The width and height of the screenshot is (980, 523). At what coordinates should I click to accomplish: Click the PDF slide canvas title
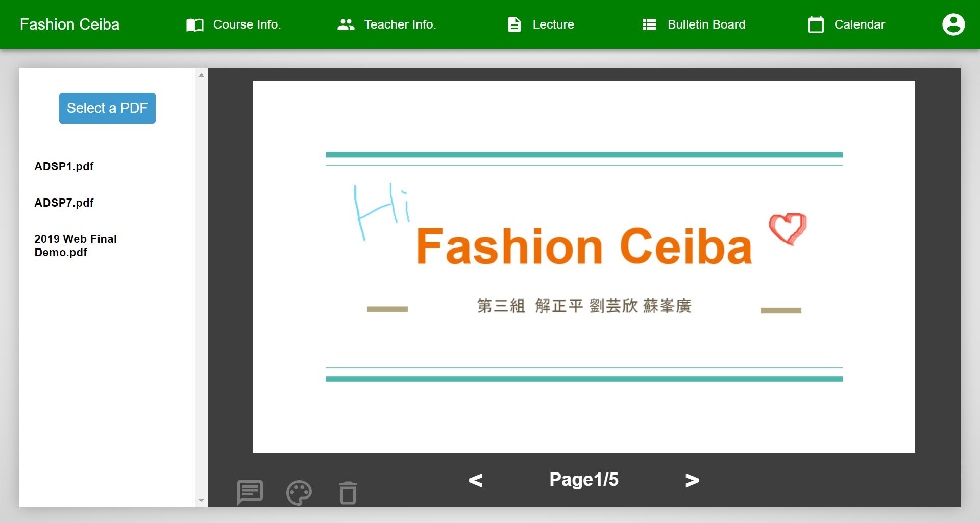584,246
